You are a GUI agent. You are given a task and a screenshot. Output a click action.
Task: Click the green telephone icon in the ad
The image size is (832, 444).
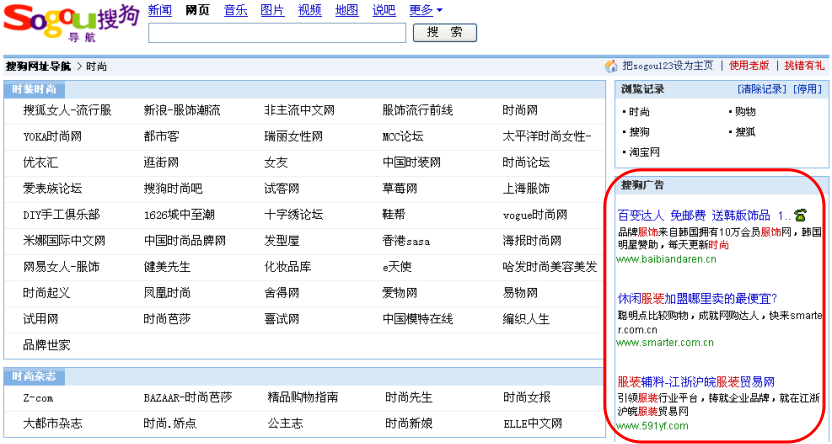point(801,215)
